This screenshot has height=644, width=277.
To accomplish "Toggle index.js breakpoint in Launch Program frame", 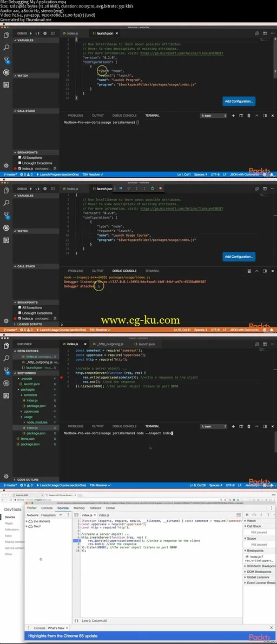I will [19, 169].
